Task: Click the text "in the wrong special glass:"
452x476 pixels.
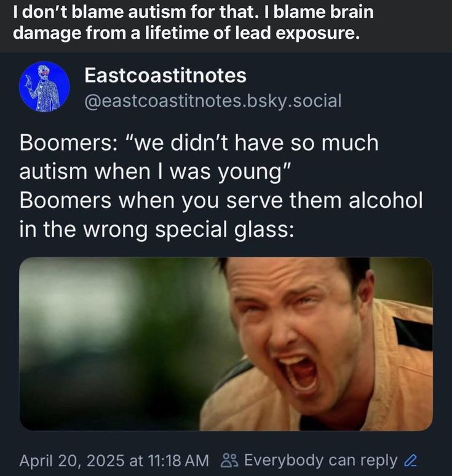Action: coord(157,230)
